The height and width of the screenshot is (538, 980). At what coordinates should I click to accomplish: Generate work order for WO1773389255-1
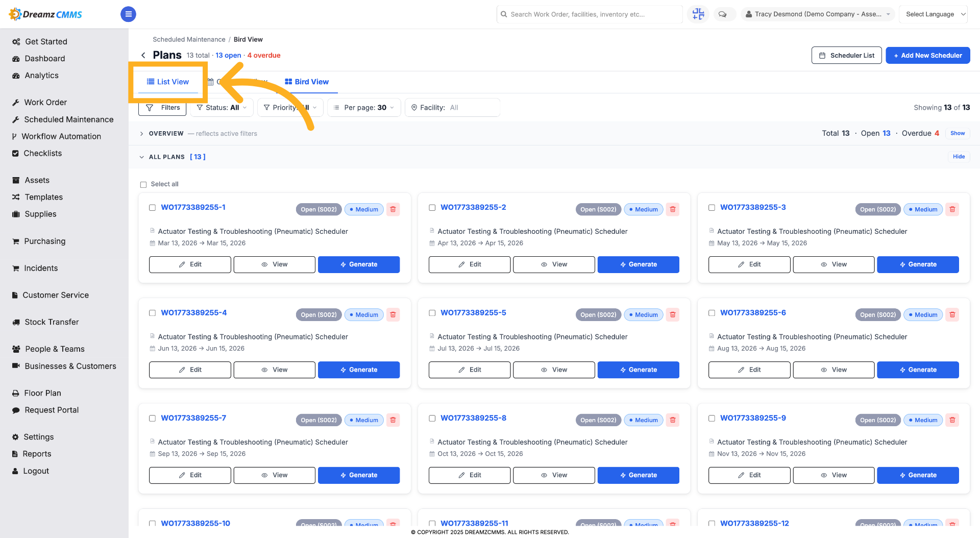[x=359, y=264]
